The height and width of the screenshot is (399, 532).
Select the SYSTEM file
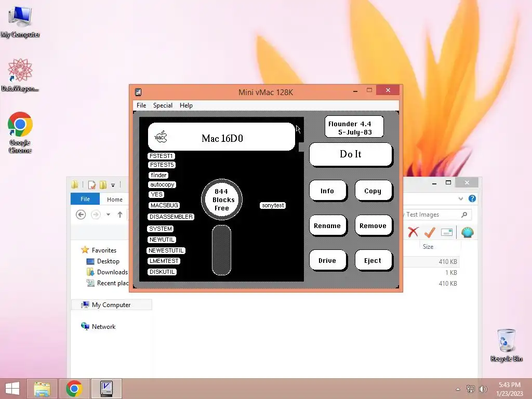[x=161, y=229]
